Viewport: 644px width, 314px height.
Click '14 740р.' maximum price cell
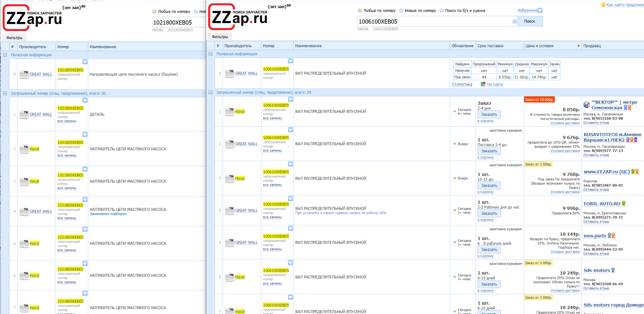(x=539, y=77)
